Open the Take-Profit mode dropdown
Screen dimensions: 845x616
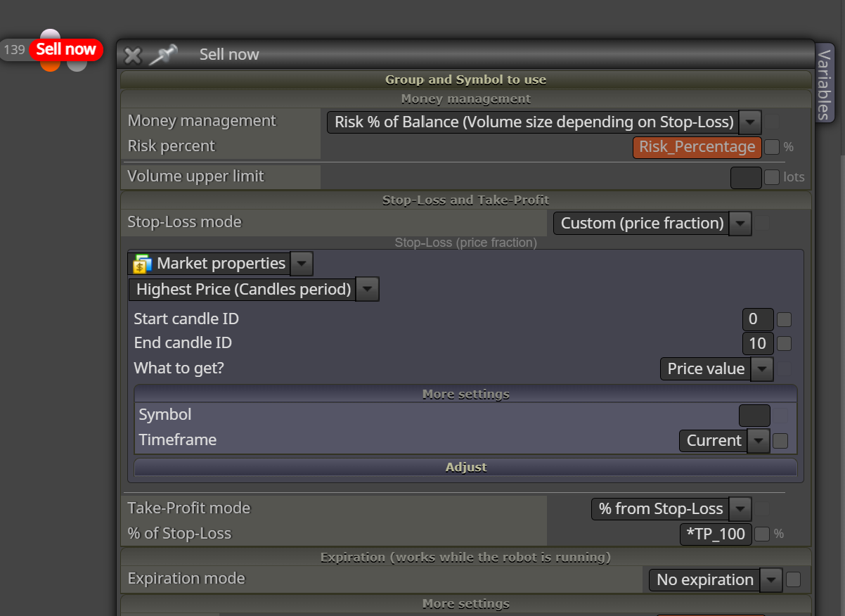pyautogui.click(x=671, y=509)
